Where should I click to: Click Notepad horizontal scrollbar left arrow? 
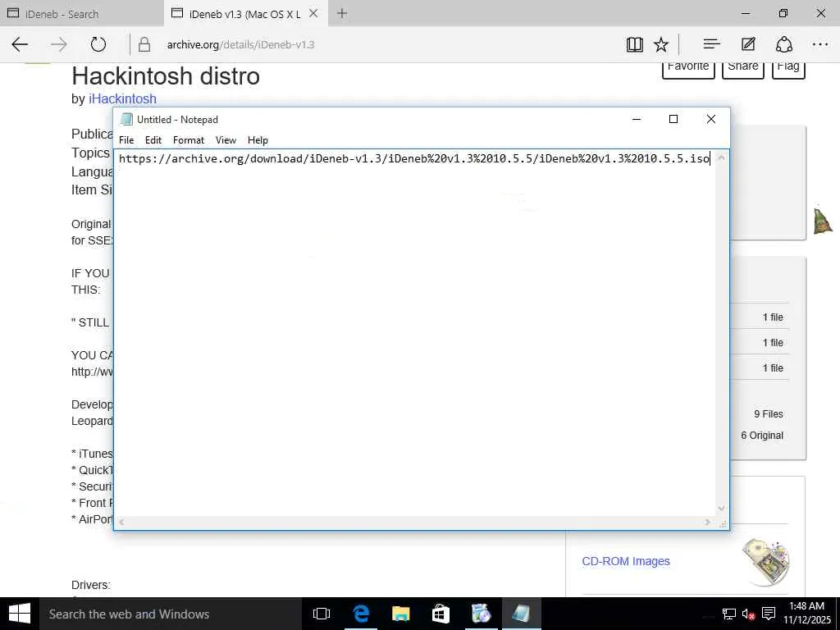[121, 522]
